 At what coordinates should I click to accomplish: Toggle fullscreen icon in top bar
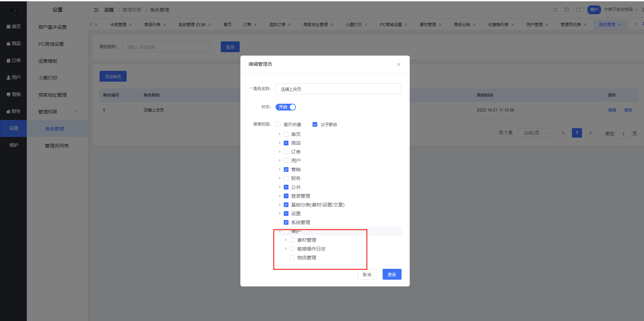click(578, 10)
